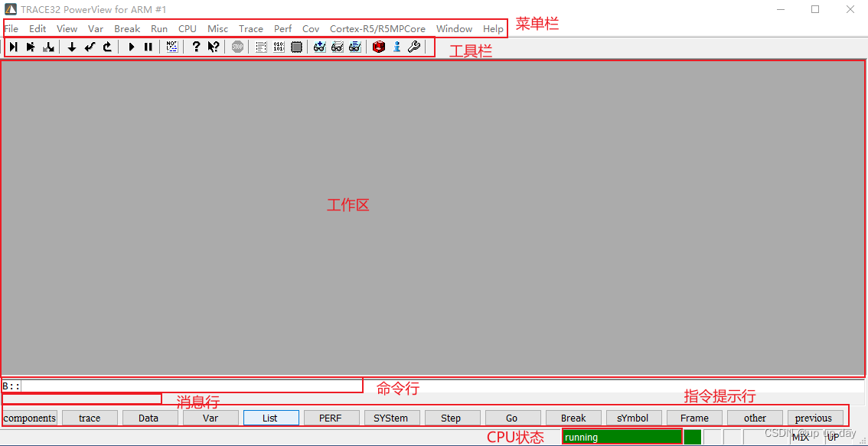The width and height of the screenshot is (868, 446).
Task: Click the Diverge step toolbar icon
Action: point(48,47)
